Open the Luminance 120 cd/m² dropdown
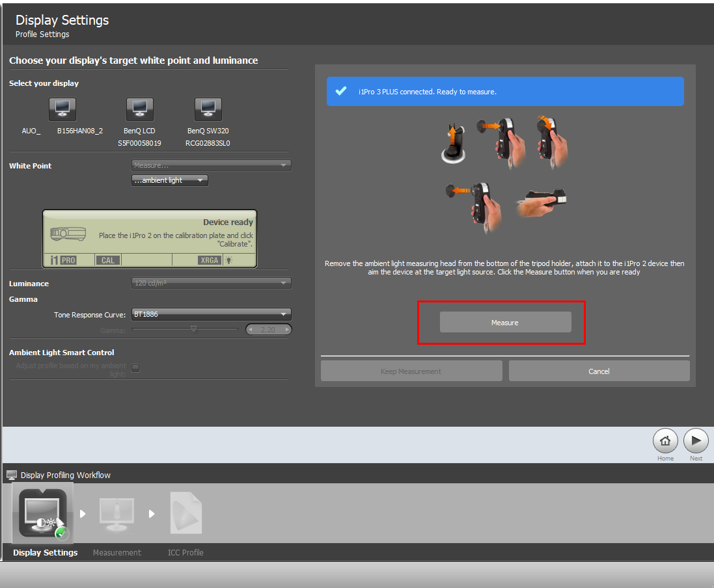714x588 pixels. coord(212,283)
